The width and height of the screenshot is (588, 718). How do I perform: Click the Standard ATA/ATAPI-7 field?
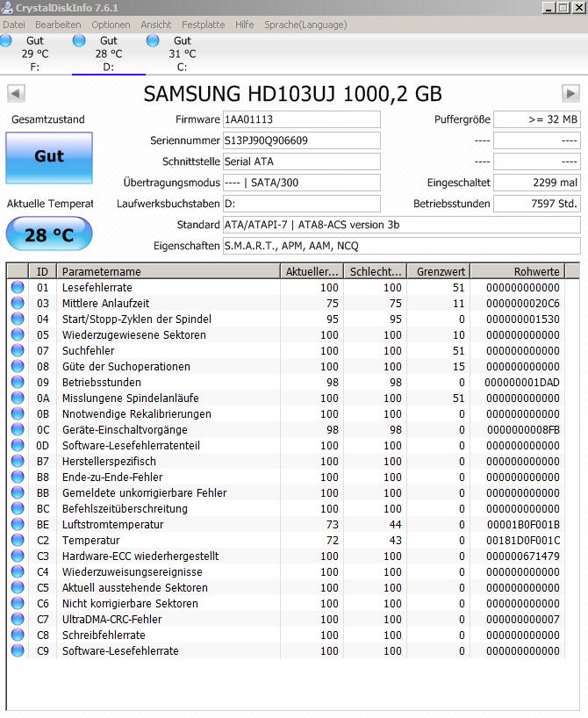pos(402,225)
